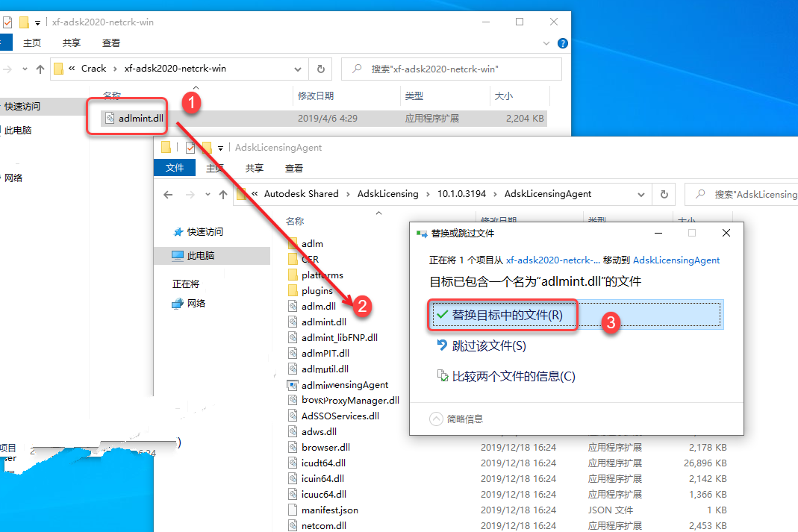Open the 共享 tab in AdskLicensingAgent window
The image size is (798, 532).
coord(254,169)
